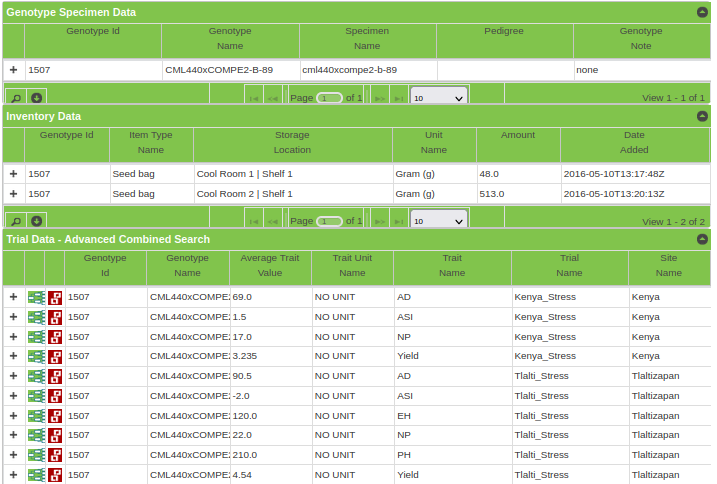Click the page number field in Inventory pager
Viewport: 717px width, 484px height.
(x=329, y=221)
